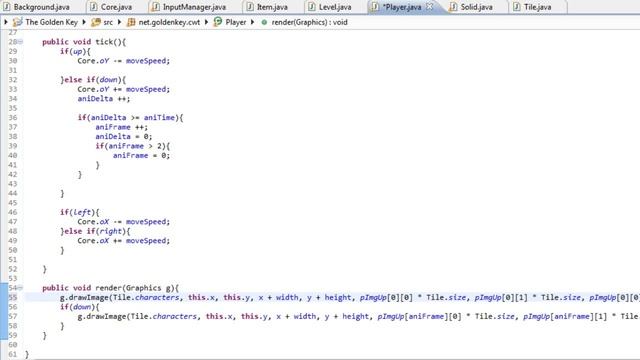Select the Level.java tab
The height and width of the screenshot is (360, 640).
tap(335, 7)
